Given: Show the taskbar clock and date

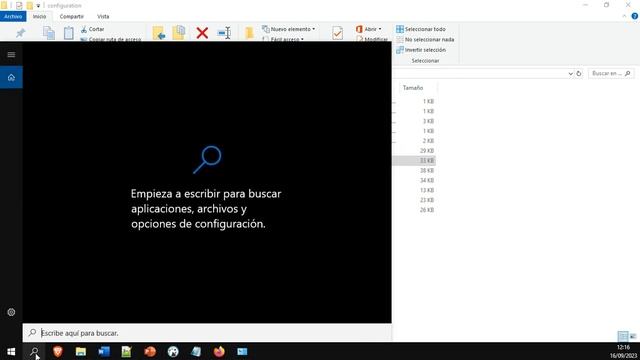Looking at the screenshot, I should click(623, 351).
